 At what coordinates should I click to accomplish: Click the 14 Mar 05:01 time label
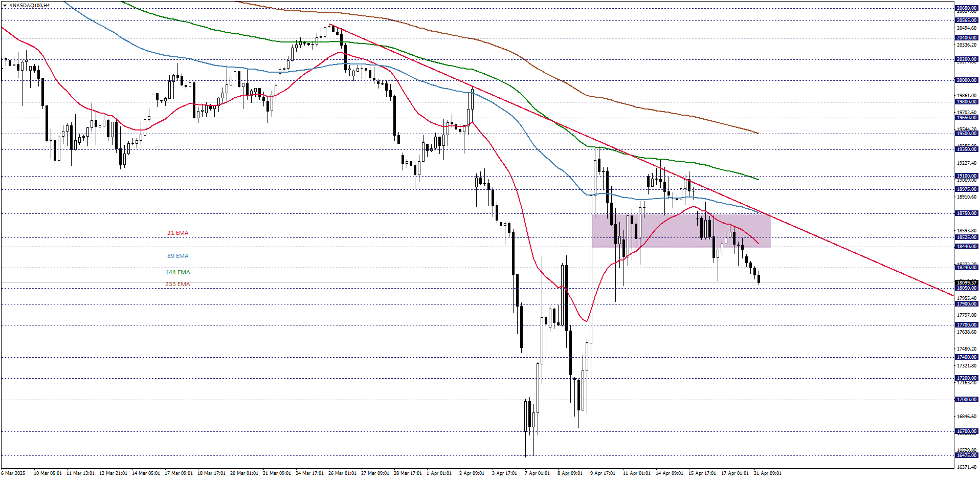(x=146, y=473)
